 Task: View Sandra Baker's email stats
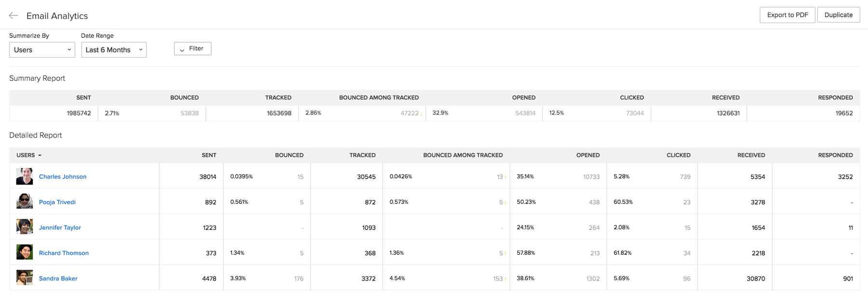coord(58,279)
